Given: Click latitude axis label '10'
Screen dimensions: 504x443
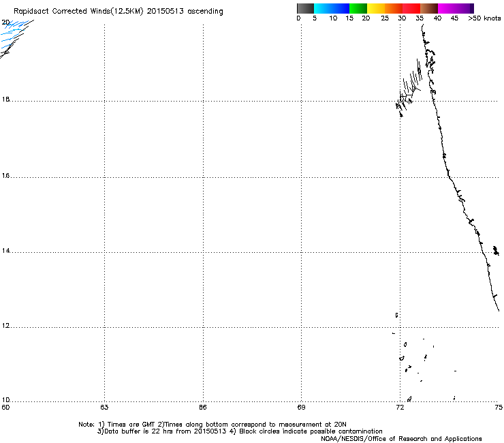Looking at the screenshot, I should [x=5, y=400].
